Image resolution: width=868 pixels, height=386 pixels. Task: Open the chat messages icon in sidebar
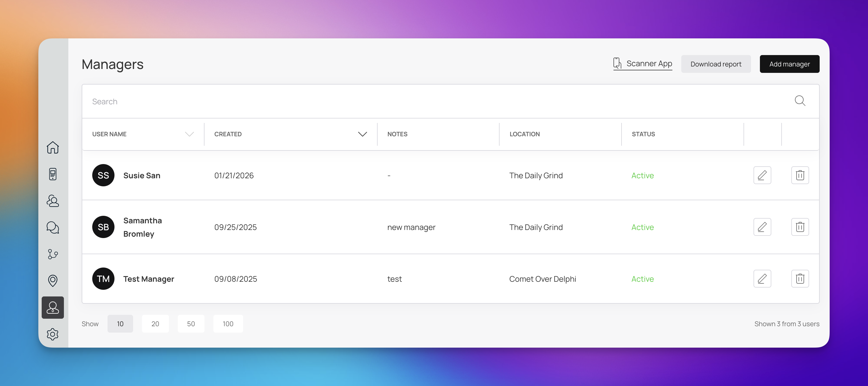(53, 227)
